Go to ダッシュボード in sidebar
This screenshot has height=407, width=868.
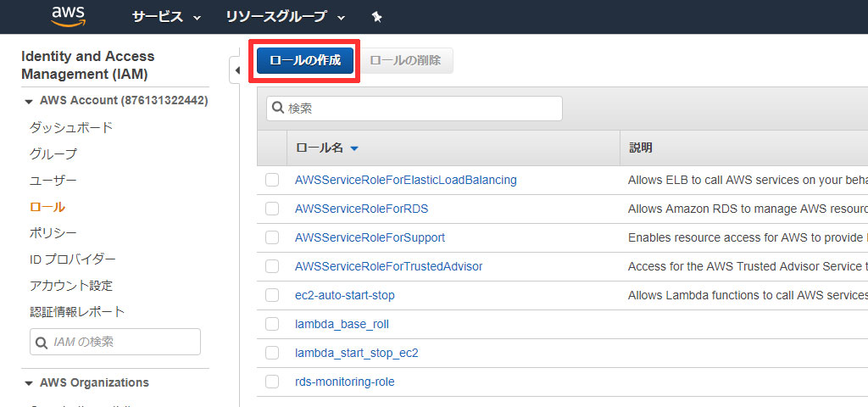[71, 127]
